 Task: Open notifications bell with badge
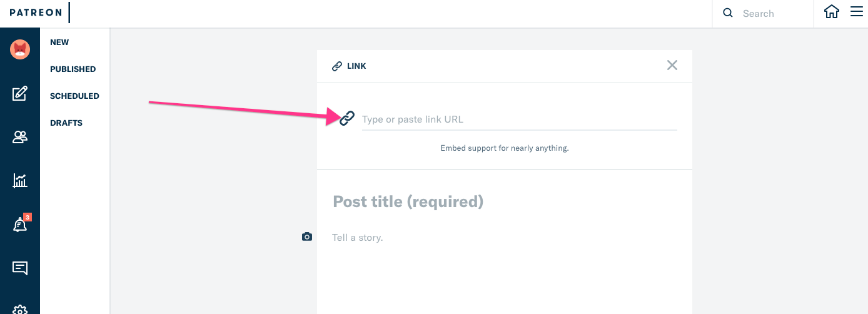point(20,225)
